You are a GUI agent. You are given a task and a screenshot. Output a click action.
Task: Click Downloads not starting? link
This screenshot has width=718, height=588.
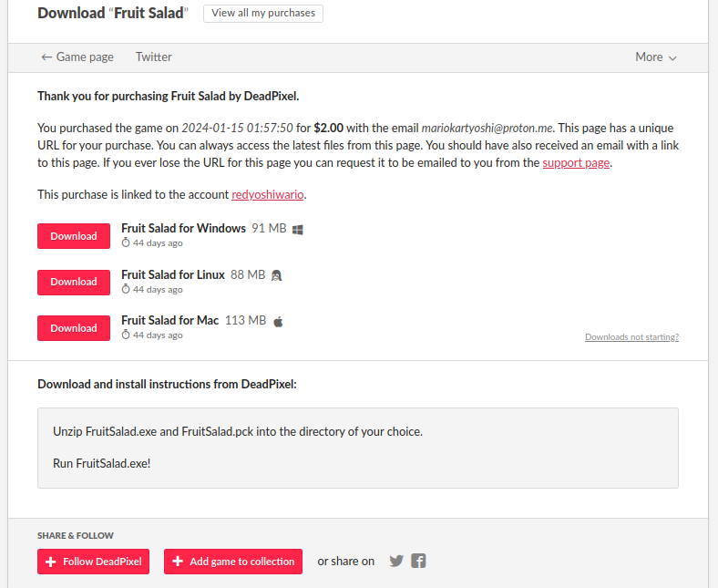point(631,337)
